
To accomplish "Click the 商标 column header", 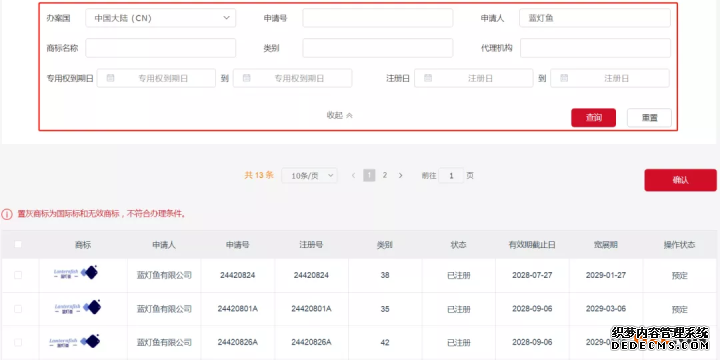I will [x=83, y=245].
